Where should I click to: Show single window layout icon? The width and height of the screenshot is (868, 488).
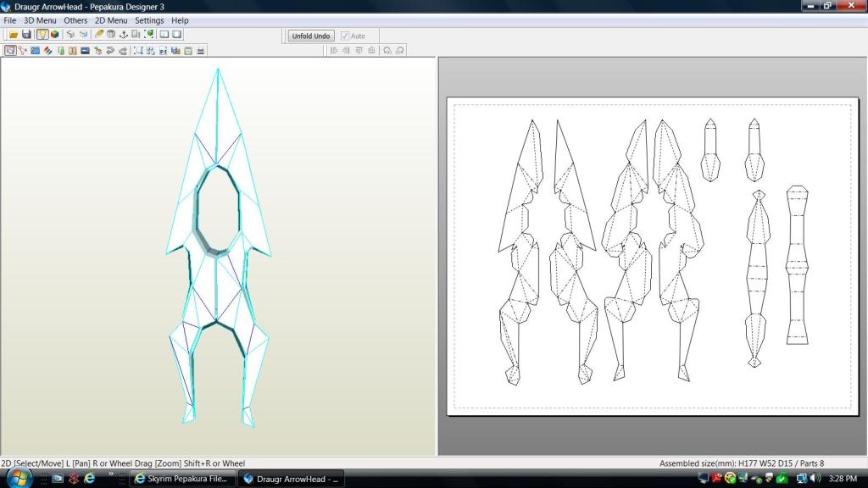point(177,34)
